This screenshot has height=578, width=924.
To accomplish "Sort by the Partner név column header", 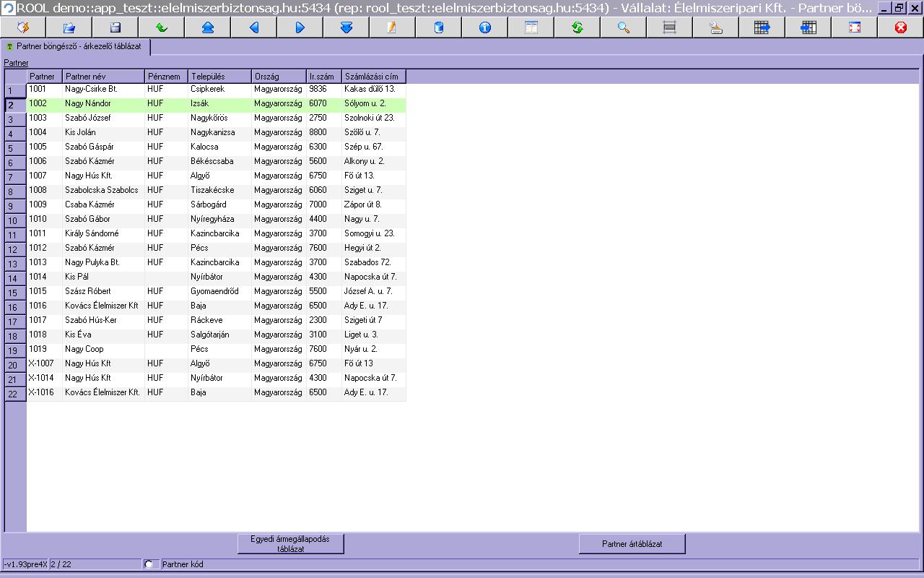I will pos(104,77).
